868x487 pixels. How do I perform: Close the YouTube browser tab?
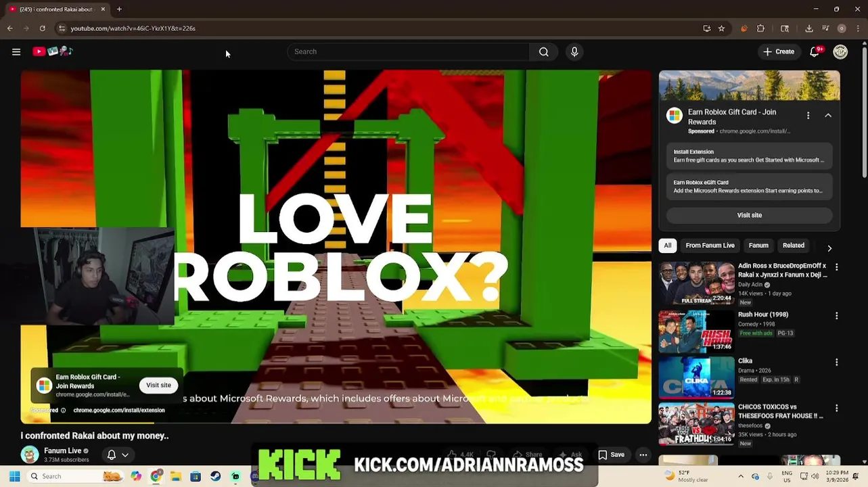103,9
